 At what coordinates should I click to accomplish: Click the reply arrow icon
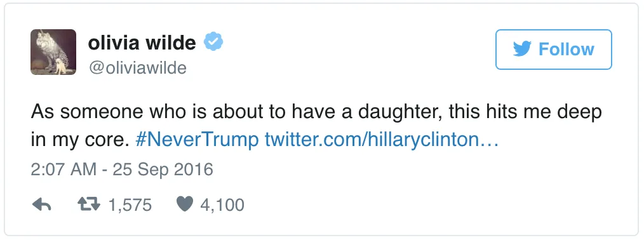(x=41, y=204)
